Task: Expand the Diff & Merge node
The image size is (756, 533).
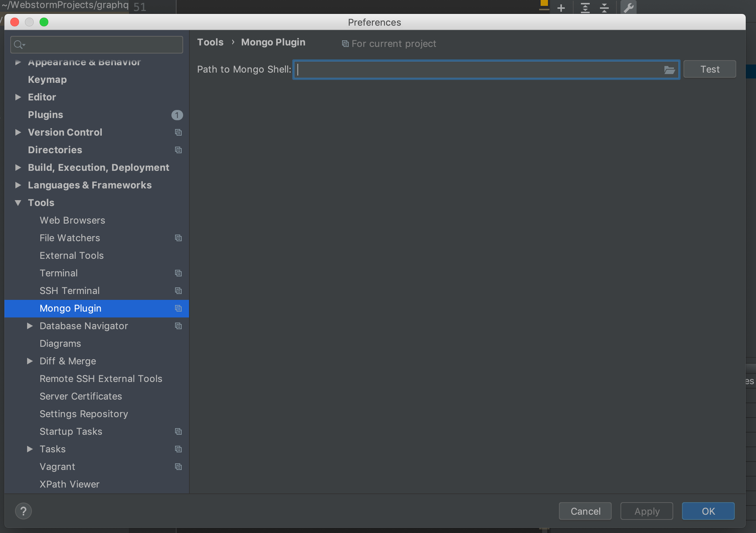Action: pyautogui.click(x=30, y=361)
